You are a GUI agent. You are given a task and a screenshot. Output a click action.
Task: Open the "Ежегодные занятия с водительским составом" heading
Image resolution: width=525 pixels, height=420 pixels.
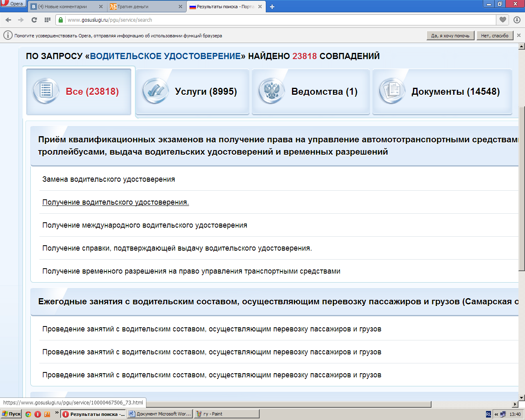(x=278, y=301)
